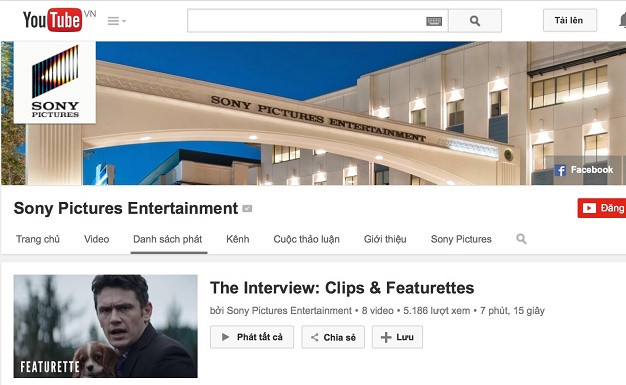
Task: Save the playlist with Lưu button
Action: point(397,337)
